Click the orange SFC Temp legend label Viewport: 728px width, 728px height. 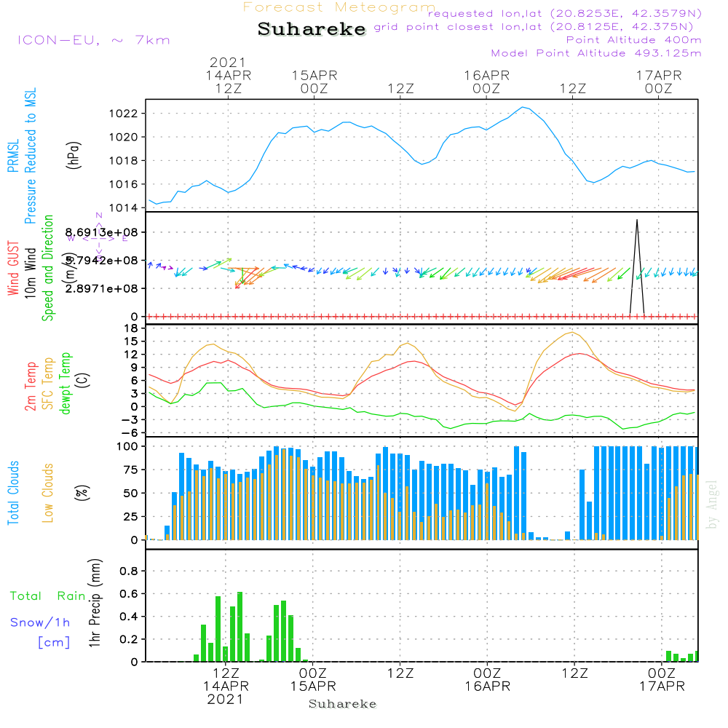click(x=48, y=384)
